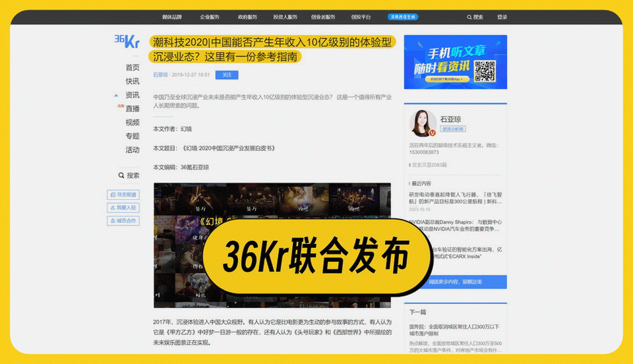Click the blue pill badge in top bar
This screenshot has height=364, width=633.
click(402, 17)
